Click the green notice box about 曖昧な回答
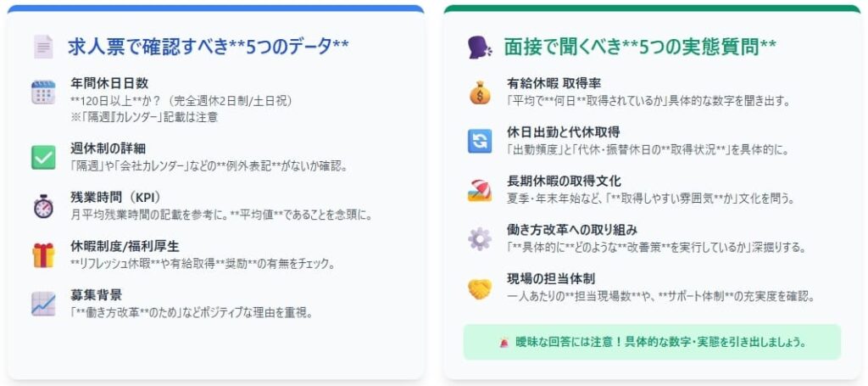 click(x=652, y=342)
